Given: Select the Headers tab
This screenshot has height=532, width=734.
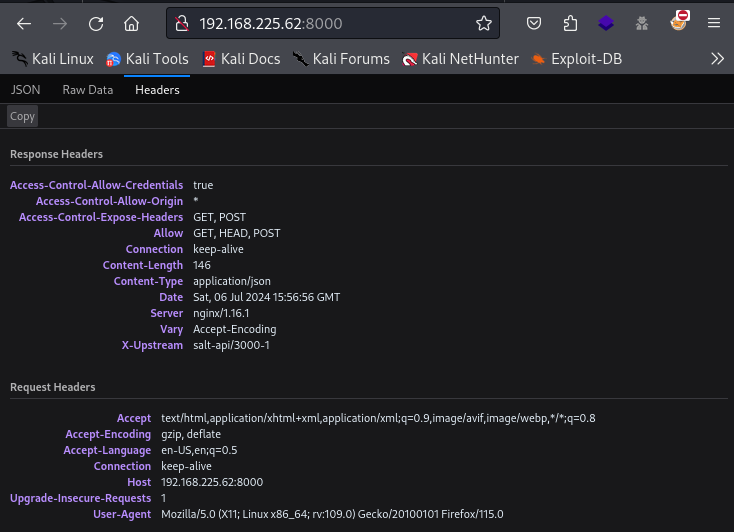Looking at the screenshot, I should pos(157,90).
